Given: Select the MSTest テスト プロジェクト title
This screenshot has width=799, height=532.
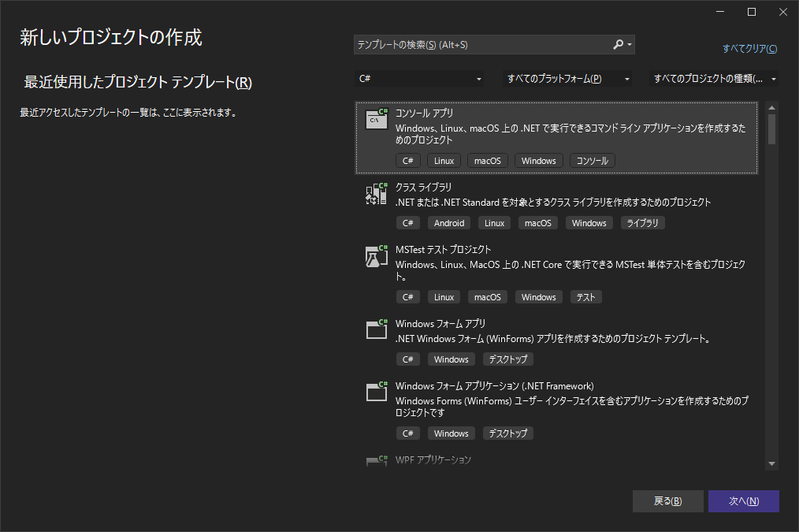Looking at the screenshot, I should click(x=443, y=249).
